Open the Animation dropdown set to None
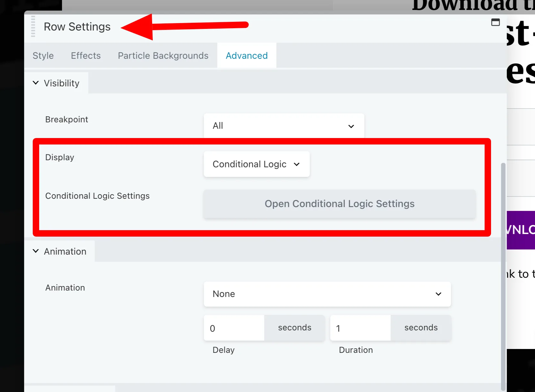Image resolution: width=535 pixels, height=392 pixels. (x=327, y=294)
